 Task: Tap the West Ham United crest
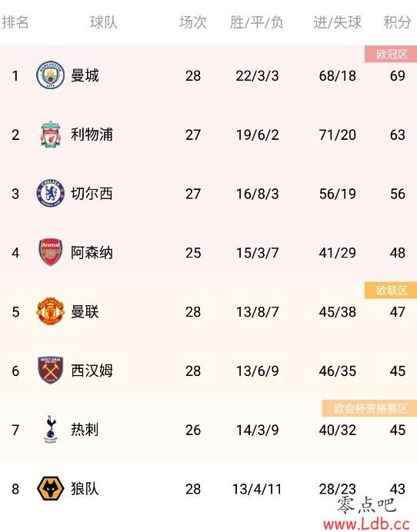pyautogui.click(x=50, y=370)
